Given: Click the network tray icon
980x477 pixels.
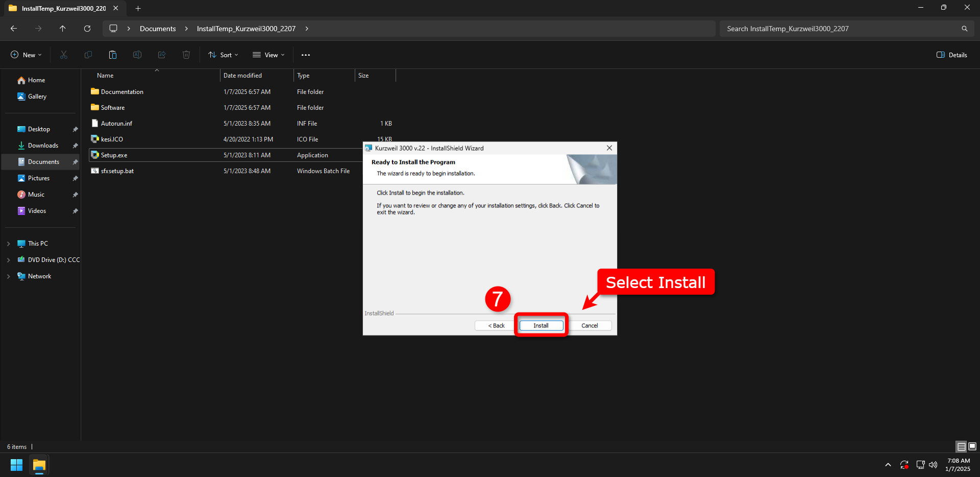Looking at the screenshot, I should pyautogui.click(x=920, y=465).
